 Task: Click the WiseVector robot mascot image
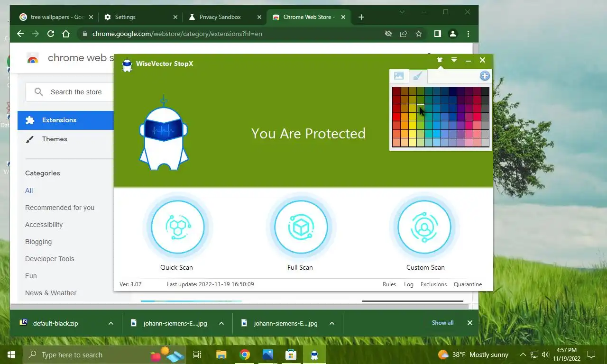pyautogui.click(x=164, y=133)
